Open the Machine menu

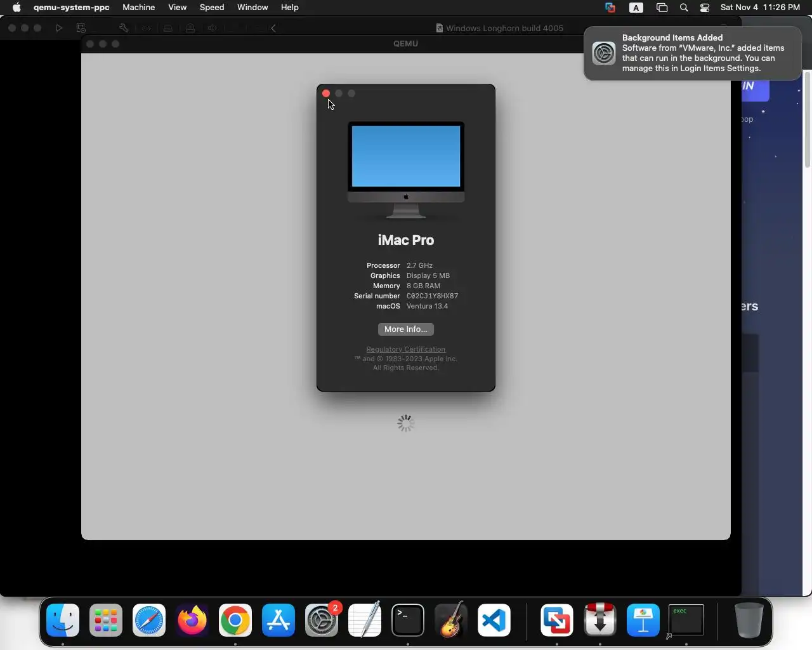pyautogui.click(x=139, y=8)
